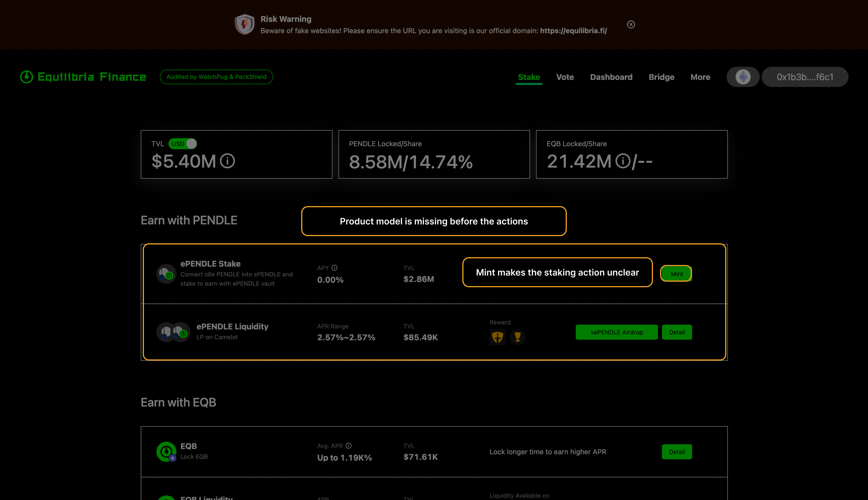Viewport: 868px width, 500px height.
Task: Click the Up to 1.19K% APR value
Action: pos(345,457)
